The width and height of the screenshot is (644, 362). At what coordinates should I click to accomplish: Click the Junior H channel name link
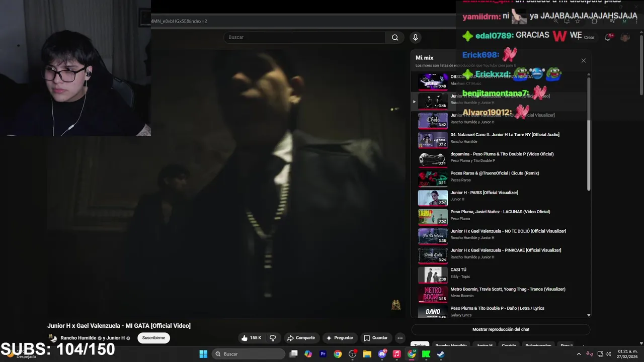tap(116, 338)
